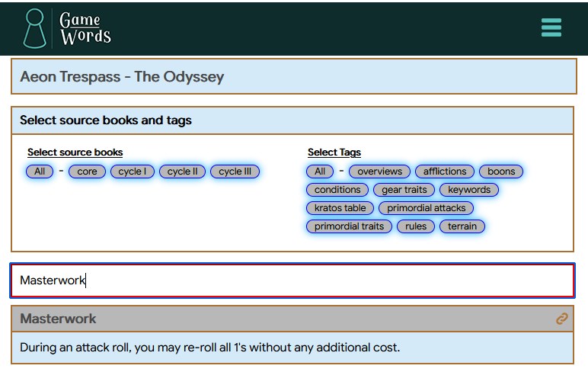
Task: Toggle the cycle III source book
Action: coord(235,172)
